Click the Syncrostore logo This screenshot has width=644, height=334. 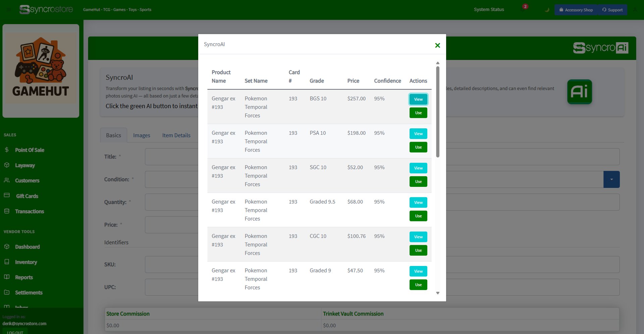tap(46, 9)
